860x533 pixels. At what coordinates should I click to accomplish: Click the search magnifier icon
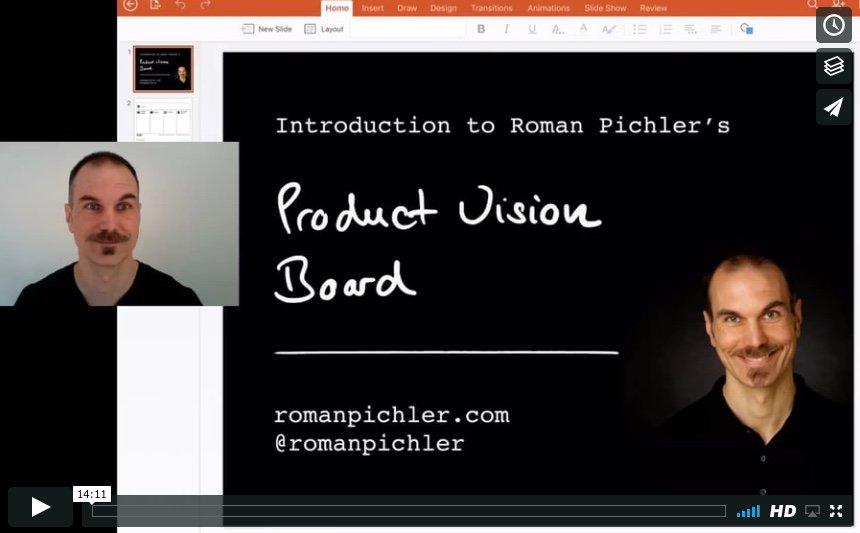812,4
